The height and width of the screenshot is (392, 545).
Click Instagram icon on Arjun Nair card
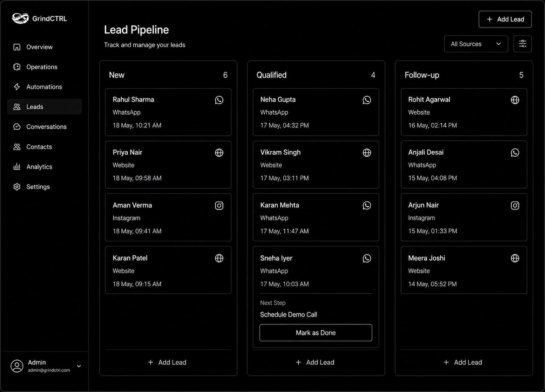[x=515, y=206]
